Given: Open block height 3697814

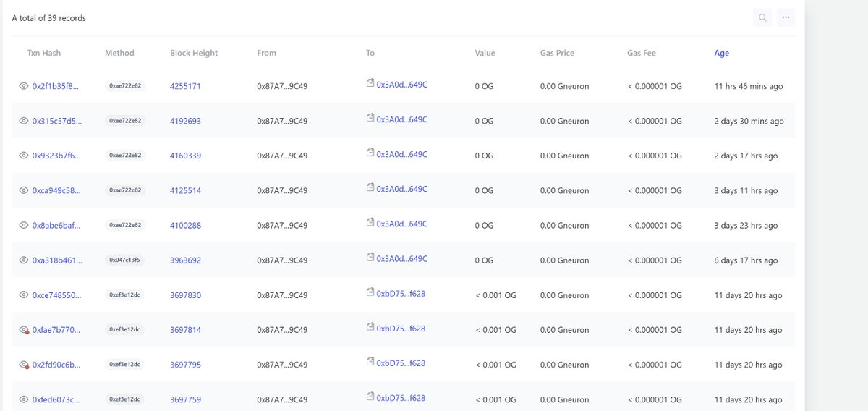Looking at the screenshot, I should pyautogui.click(x=185, y=330).
